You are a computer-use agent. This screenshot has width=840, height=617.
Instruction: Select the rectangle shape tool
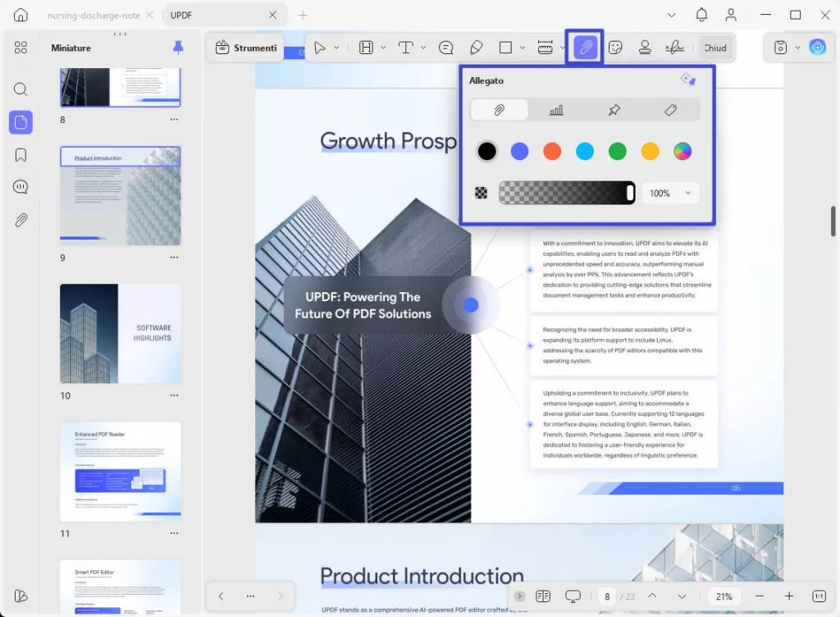(505, 48)
